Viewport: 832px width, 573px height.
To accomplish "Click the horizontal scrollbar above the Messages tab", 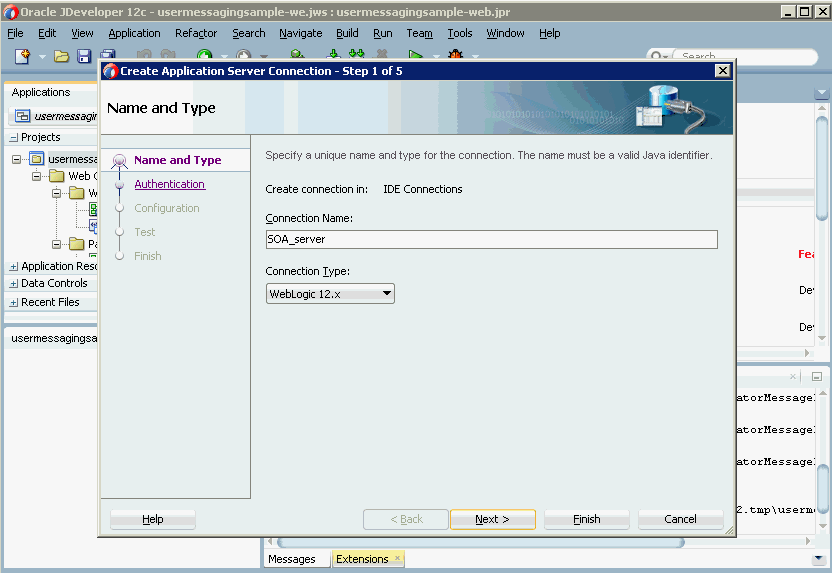I will coord(480,542).
